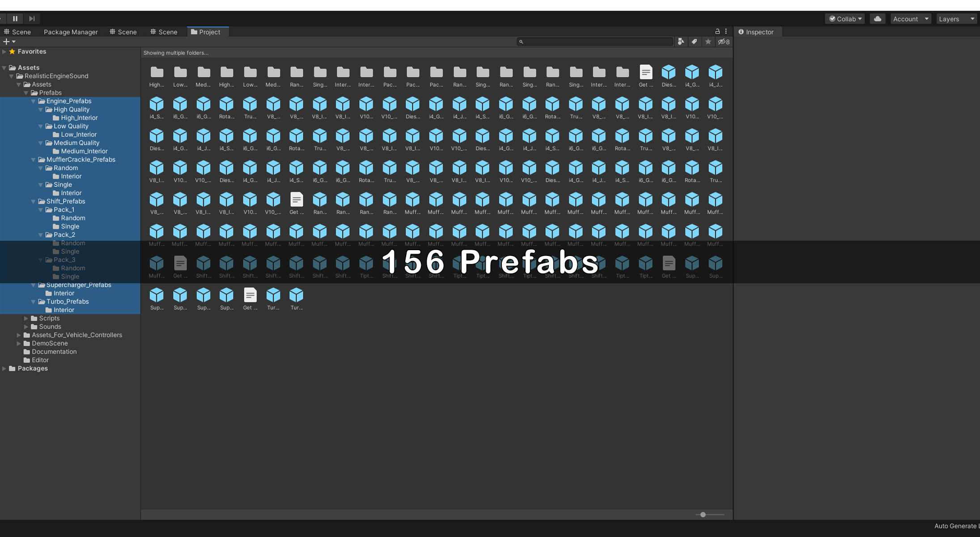Viewport: 980px width, 537px height.
Task: Expand the Scripts folder arrow
Action: click(26, 318)
